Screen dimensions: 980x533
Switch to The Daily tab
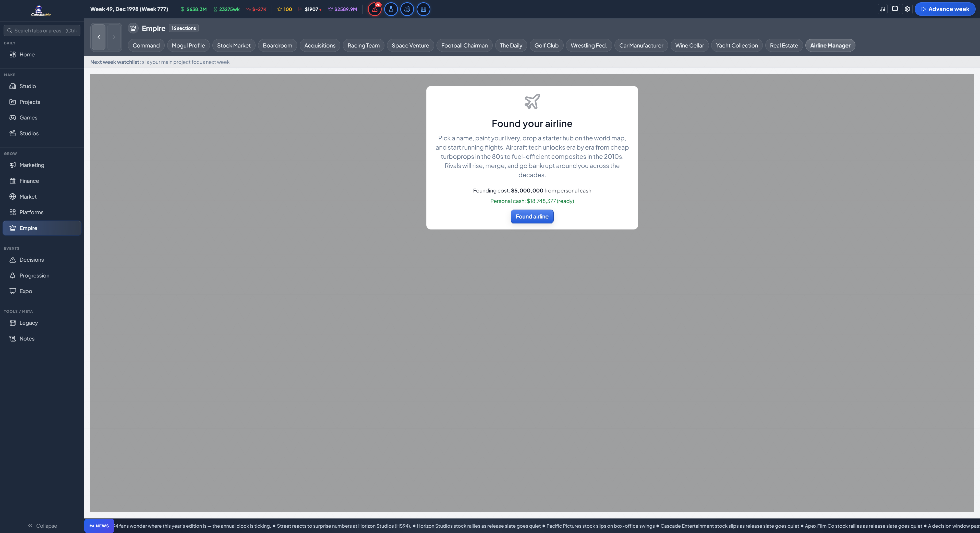511,45
